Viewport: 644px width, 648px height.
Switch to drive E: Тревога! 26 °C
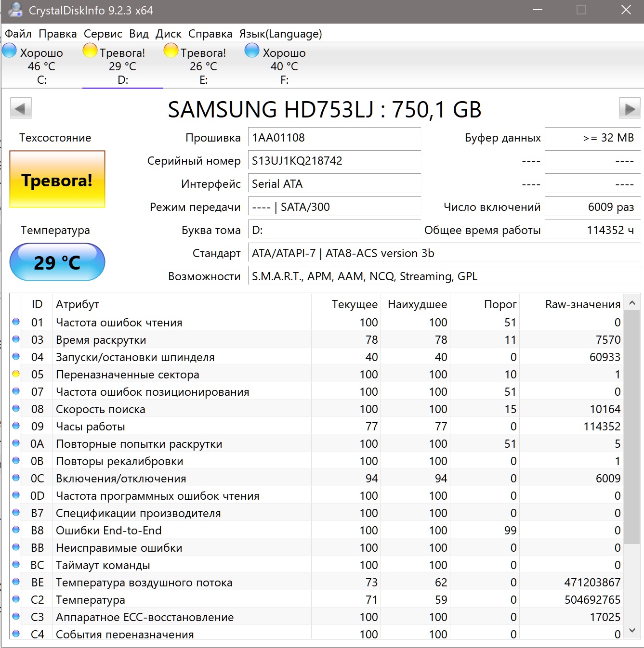click(204, 65)
